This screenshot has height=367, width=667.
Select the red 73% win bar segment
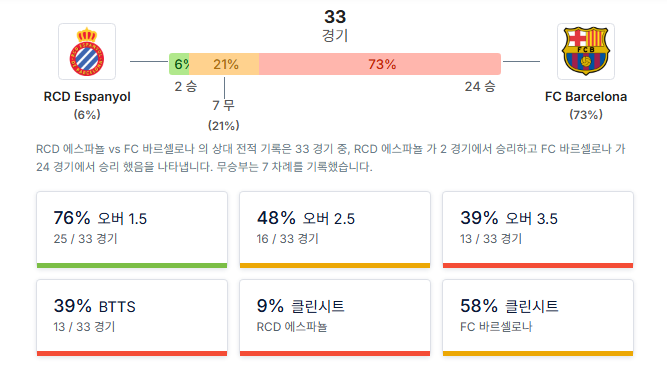click(x=380, y=64)
